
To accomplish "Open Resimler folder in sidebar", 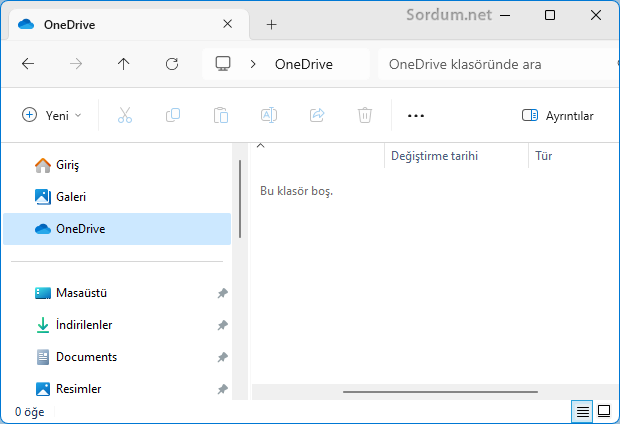I will tap(117, 389).
